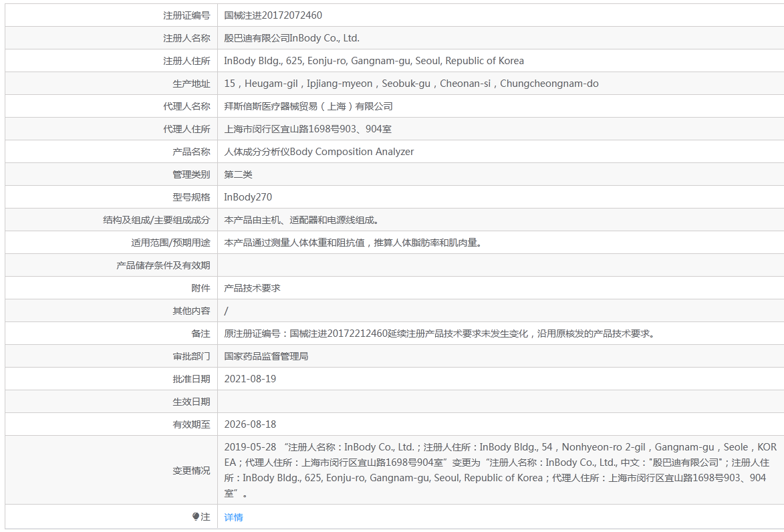784x532 pixels.
Task: Click the model specification InBody270
Action: [248, 197]
